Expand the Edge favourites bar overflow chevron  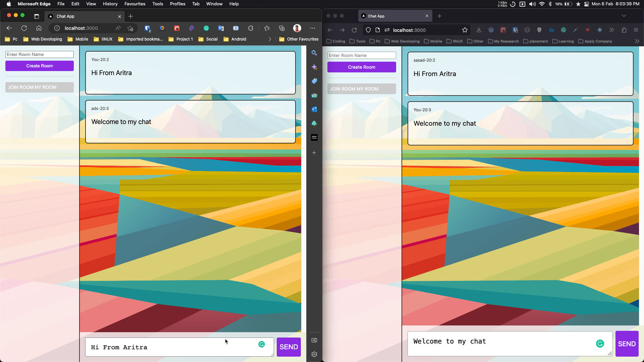tap(270, 39)
